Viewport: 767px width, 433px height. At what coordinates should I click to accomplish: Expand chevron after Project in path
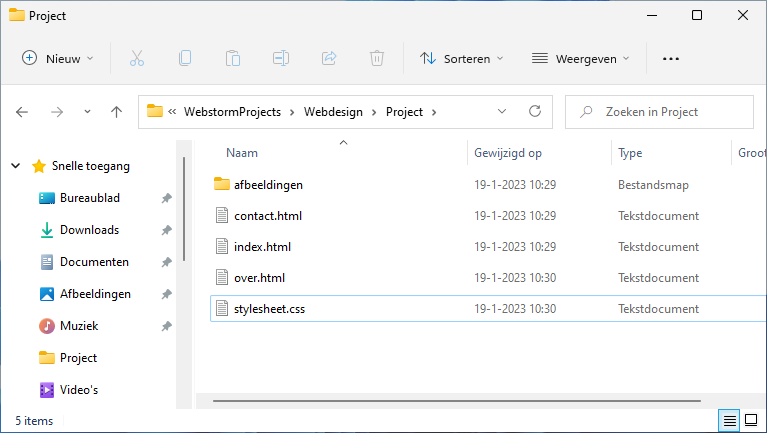[434, 113]
